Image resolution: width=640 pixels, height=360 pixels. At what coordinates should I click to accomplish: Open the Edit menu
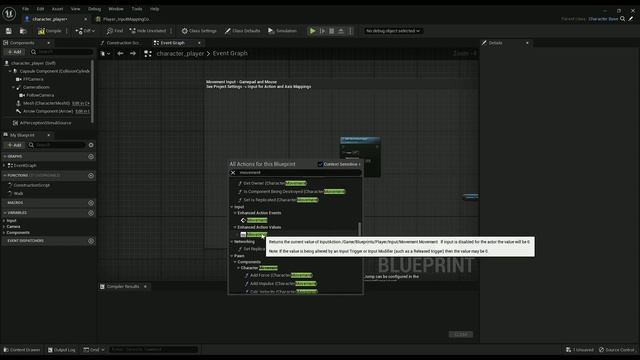coord(40,9)
